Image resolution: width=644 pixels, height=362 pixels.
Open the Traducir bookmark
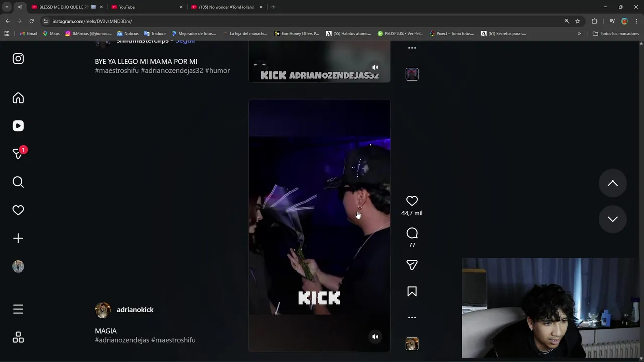[x=155, y=34]
